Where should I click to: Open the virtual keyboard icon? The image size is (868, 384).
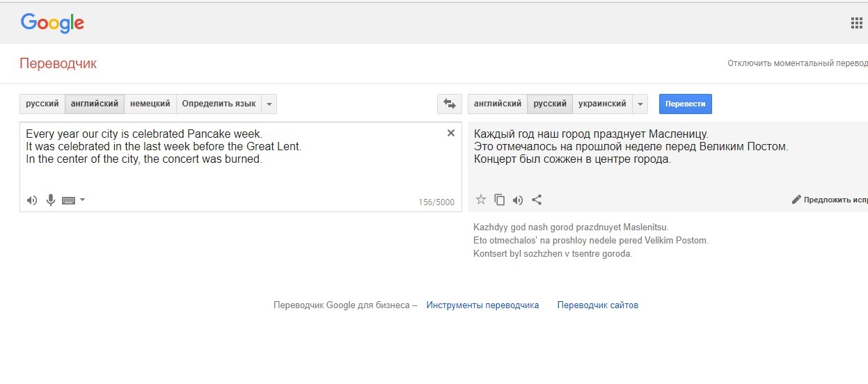point(68,200)
